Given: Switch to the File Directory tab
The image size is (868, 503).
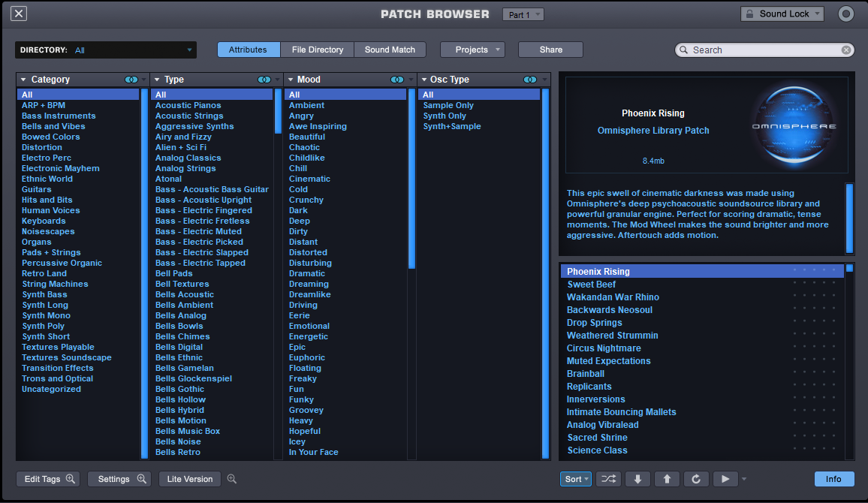Looking at the screenshot, I should pos(317,50).
